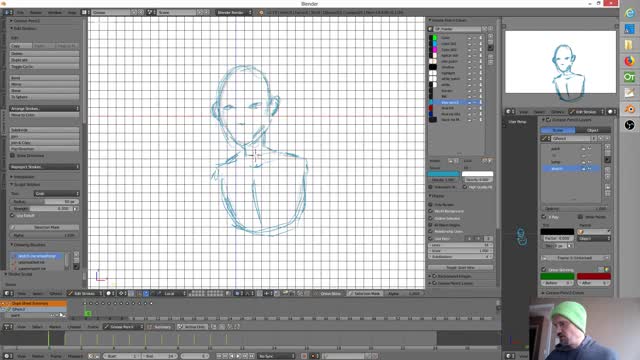Click the Duplicate button in Edit Strokes panel

click(x=44, y=60)
